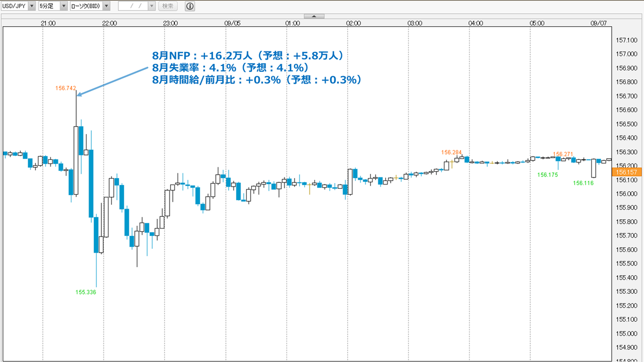Click the 155.900 price axis label
Screen dimensions: 644x362
(626, 208)
